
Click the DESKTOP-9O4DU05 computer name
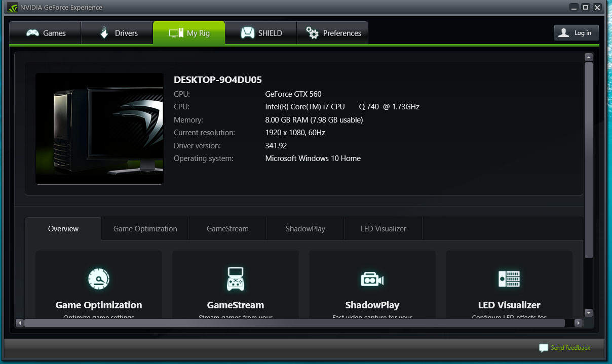click(218, 79)
